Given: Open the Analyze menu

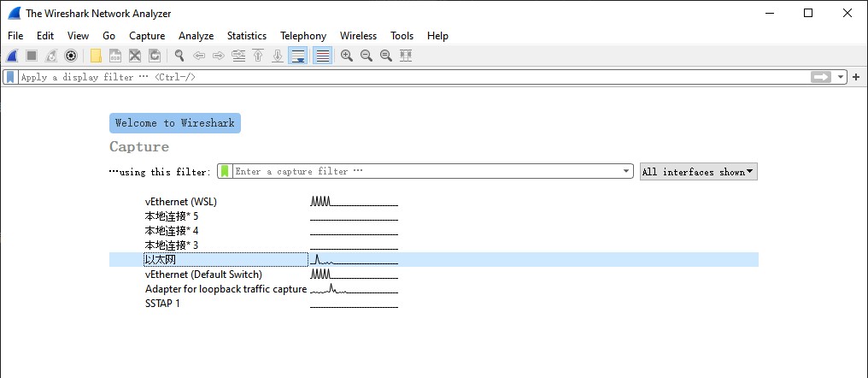Looking at the screenshot, I should (196, 35).
